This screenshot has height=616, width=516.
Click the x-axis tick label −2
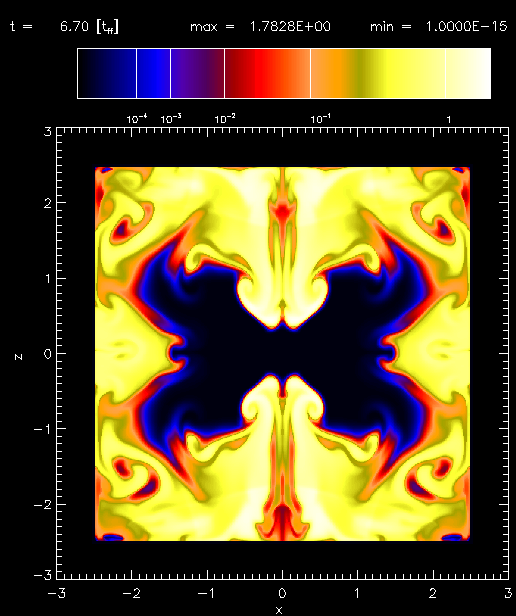point(132,593)
